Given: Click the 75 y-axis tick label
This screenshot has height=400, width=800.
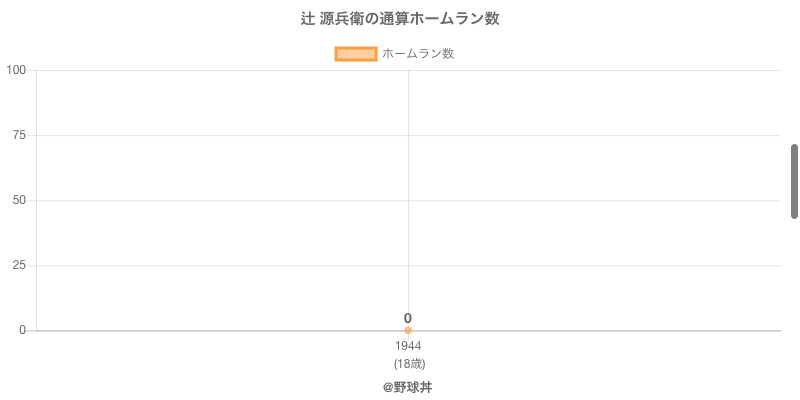Looking at the screenshot, I should (x=19, y=135).
